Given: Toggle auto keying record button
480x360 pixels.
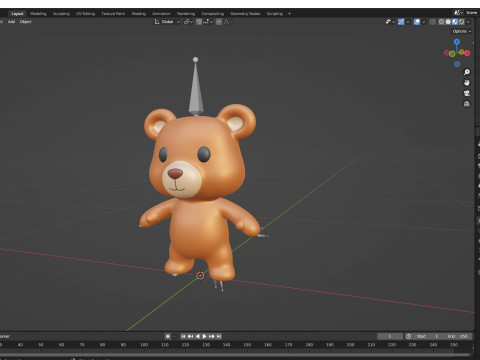Looking at the screenshot, I should [x=168, y=336].
